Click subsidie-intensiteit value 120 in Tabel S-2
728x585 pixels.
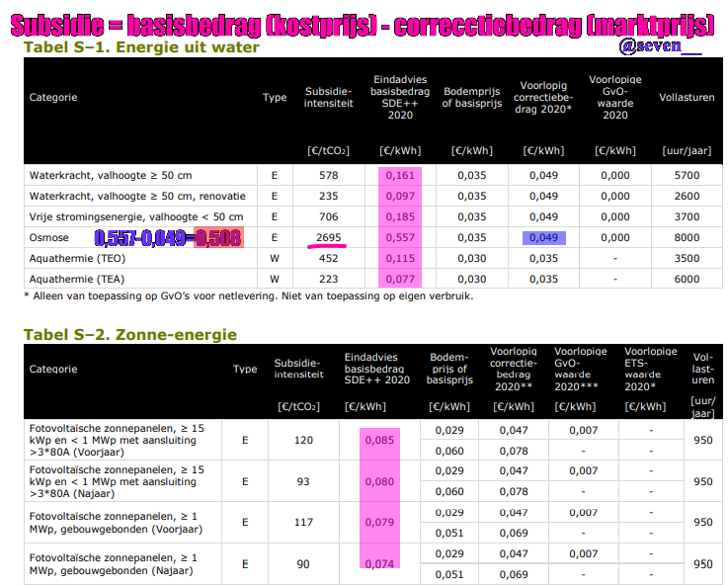tap(303, 440)
